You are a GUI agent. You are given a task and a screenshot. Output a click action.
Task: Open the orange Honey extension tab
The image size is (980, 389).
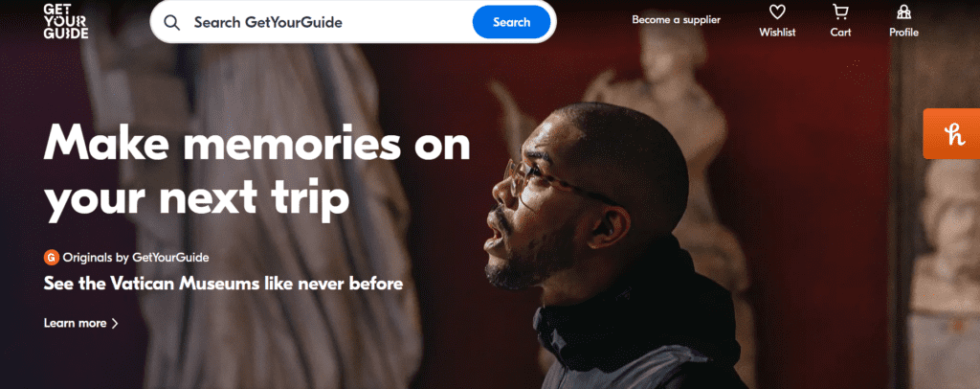[x=952, y=134]
